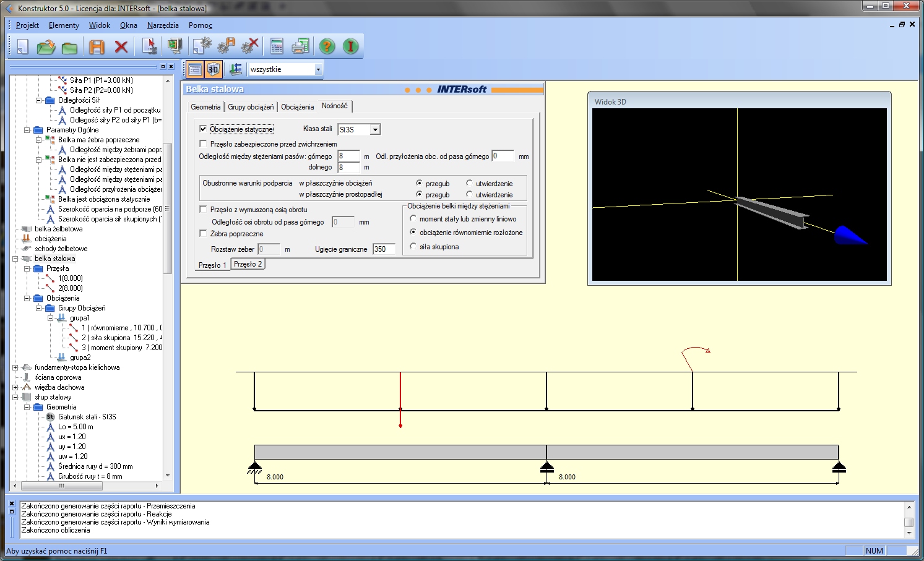This screenshot has width=924, height=561.
Task: Click the obciążenia module tree icon
Action: 26,239
